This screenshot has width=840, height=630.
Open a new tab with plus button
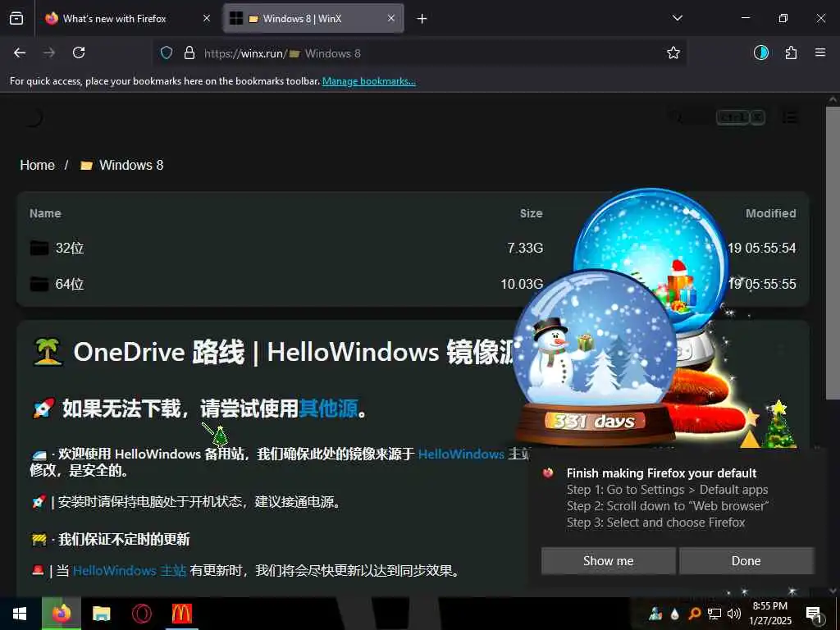[x=422, y=19]
